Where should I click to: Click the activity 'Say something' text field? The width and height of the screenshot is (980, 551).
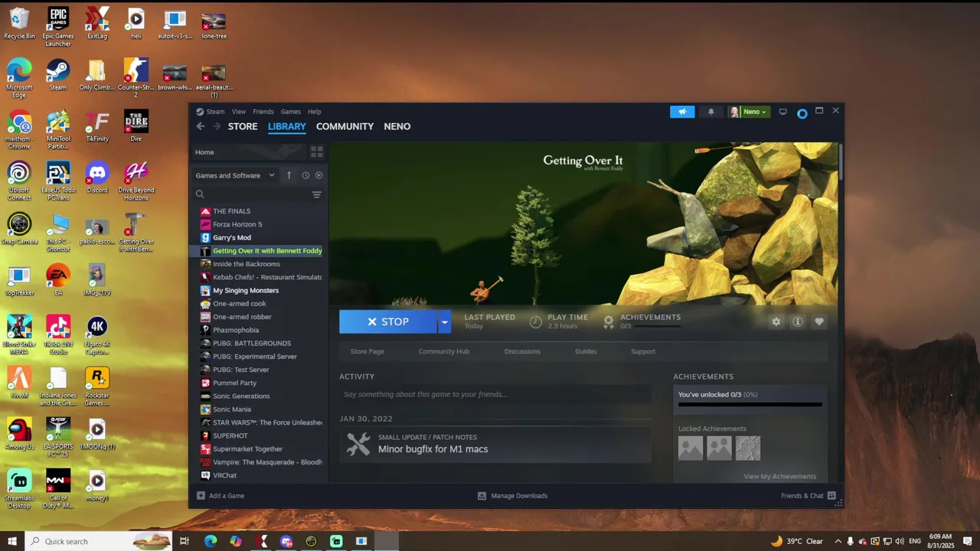point(495,395)
